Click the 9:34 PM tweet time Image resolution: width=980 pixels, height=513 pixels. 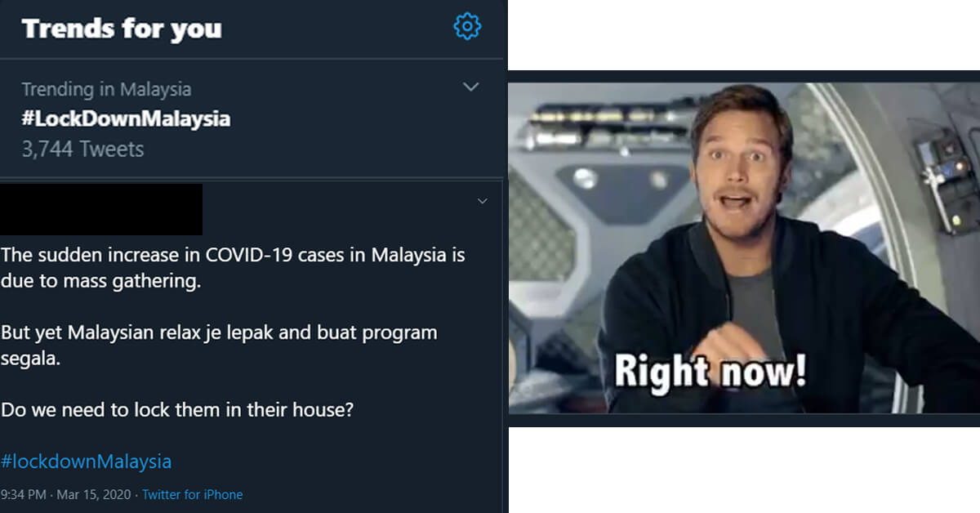pos(22,494)
